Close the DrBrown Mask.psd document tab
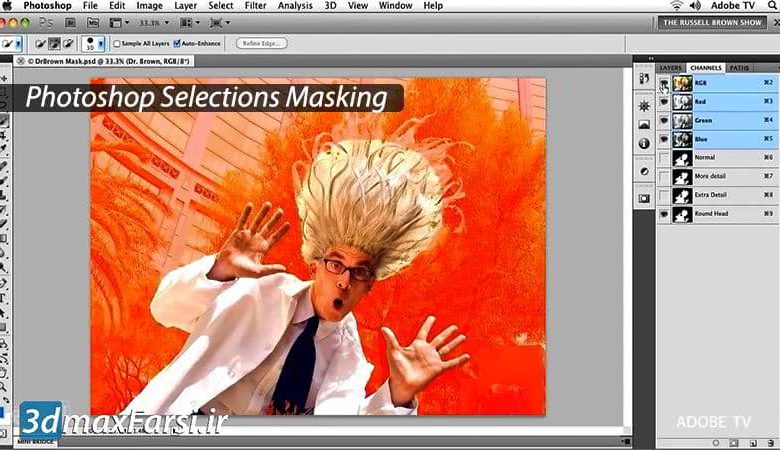The image size is (780, 450). [x=21, y=61]
